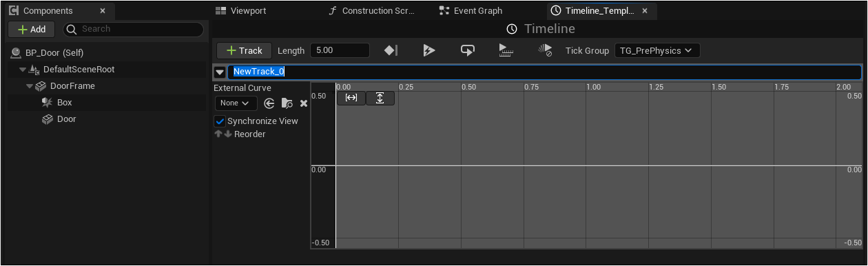
Task: Click the Ignore Time Dilation icon
Action: (x=545, y=50)
